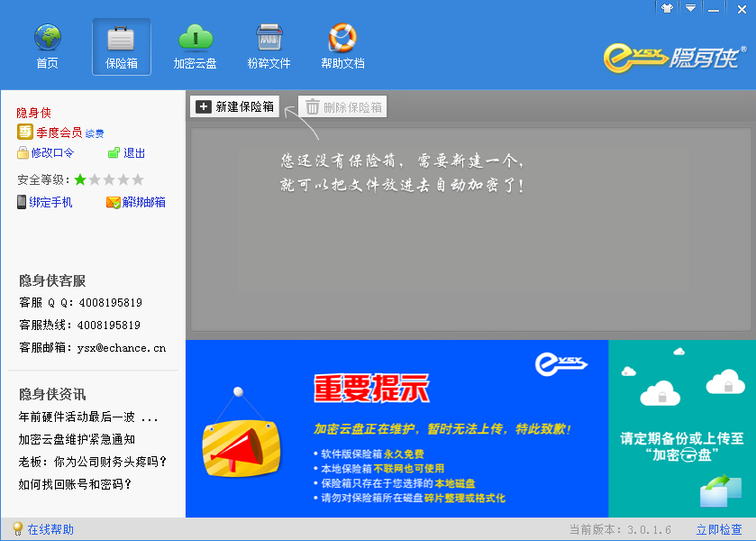Click the skin shirt icon in title bar

tap(668, 8)
